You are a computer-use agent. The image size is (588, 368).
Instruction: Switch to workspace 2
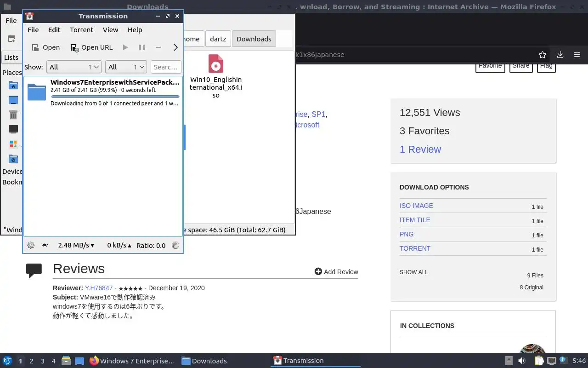[31, 361]
